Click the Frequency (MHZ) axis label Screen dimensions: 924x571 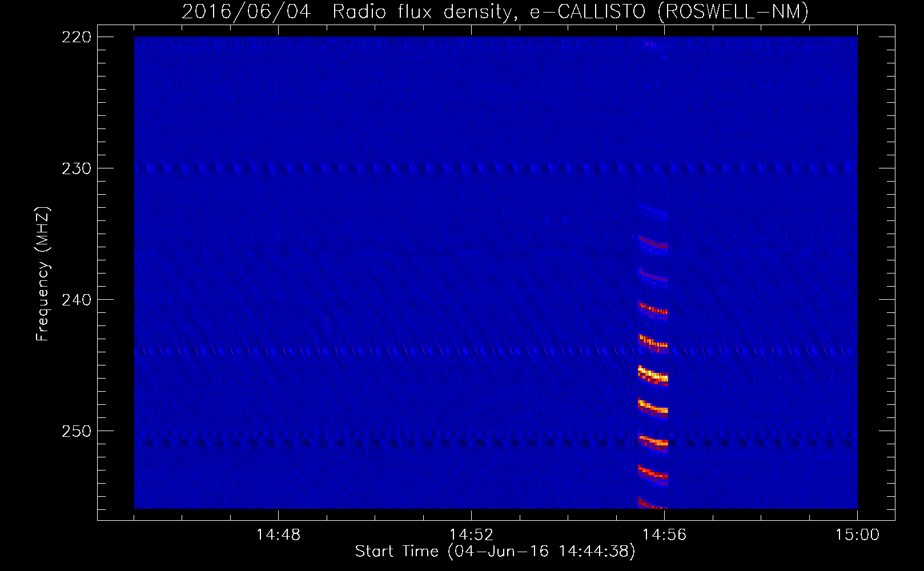point(43,274)
